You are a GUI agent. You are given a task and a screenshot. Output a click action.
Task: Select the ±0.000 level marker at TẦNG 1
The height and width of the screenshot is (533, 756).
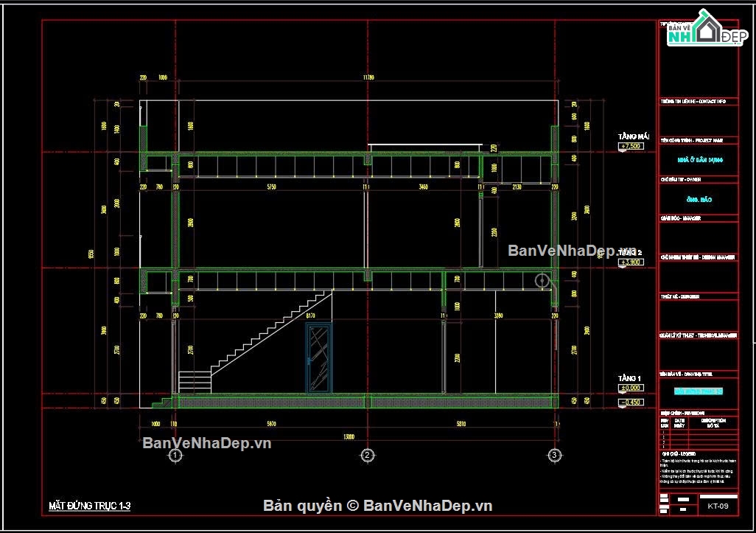tap(631, 388)
